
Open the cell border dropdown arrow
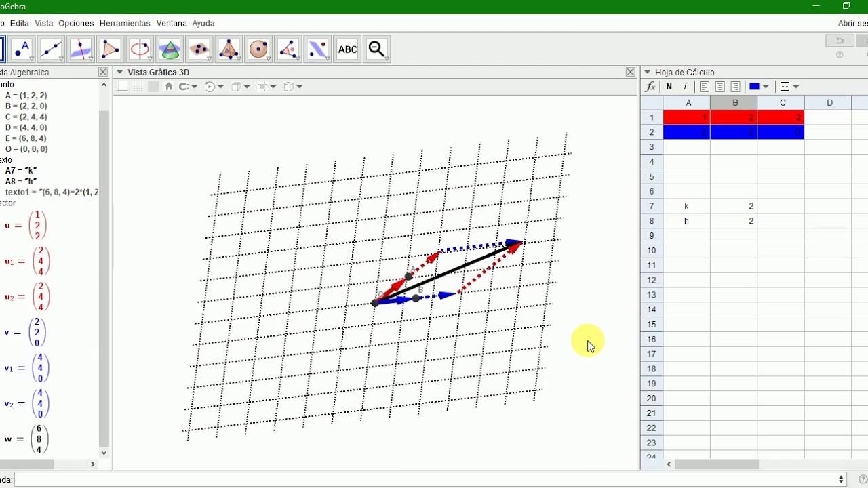(796, 87)
